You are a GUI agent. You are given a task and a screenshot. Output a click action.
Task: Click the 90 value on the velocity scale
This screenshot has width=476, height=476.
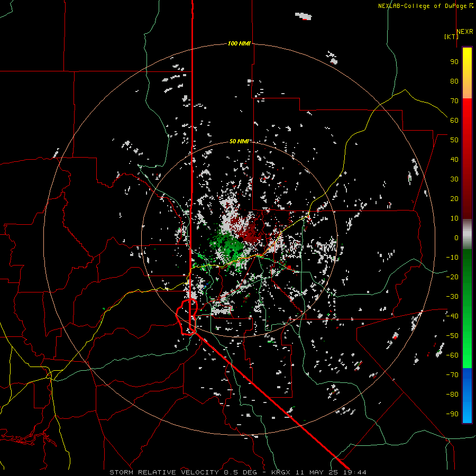click(454, 62)
